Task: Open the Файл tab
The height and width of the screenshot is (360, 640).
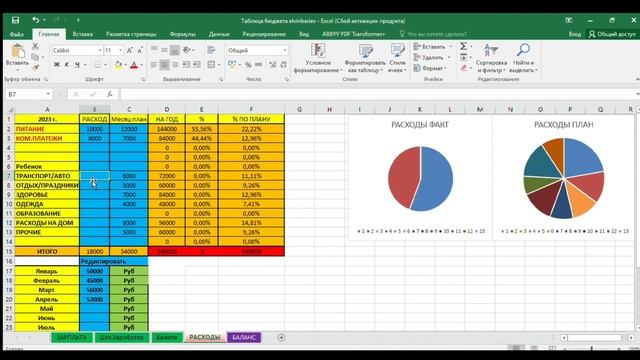Action: [x=17, y=34]
